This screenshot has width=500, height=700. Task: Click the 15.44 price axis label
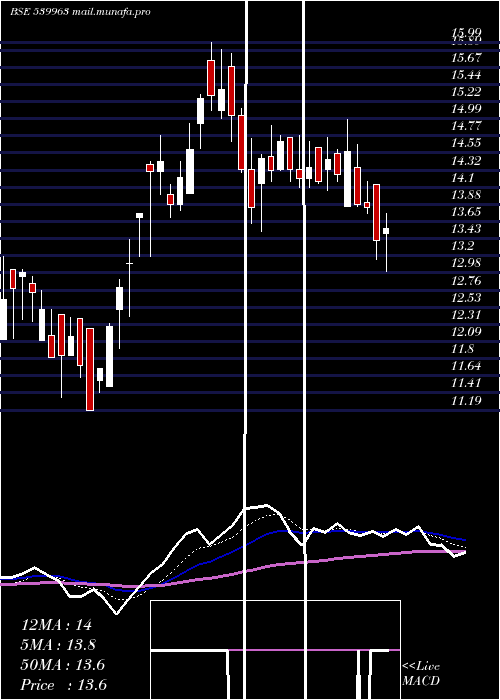pos(467,75)
